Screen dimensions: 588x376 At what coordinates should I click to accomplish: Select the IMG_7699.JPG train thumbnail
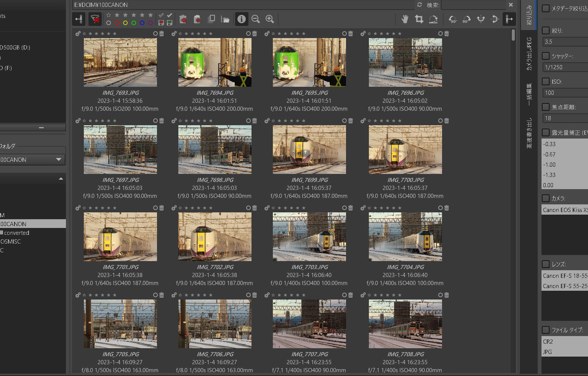(309, 150)
